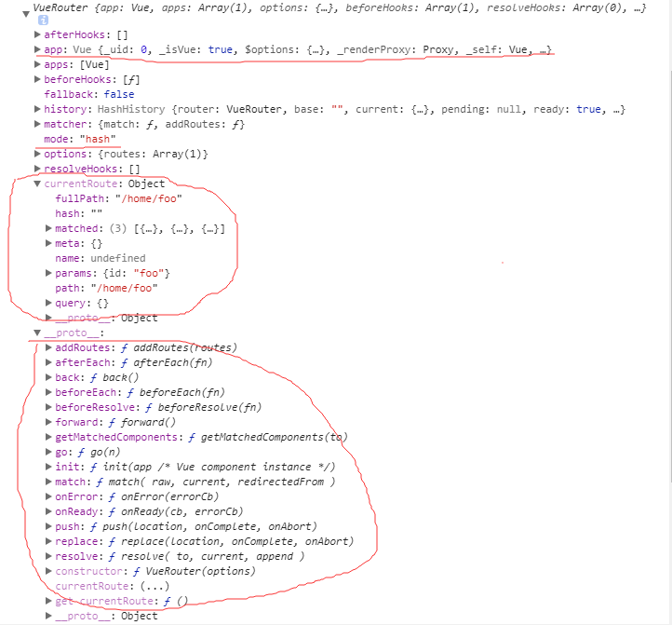
Task: Select the mode: "hash" property
Action: [x=80, y=139]
